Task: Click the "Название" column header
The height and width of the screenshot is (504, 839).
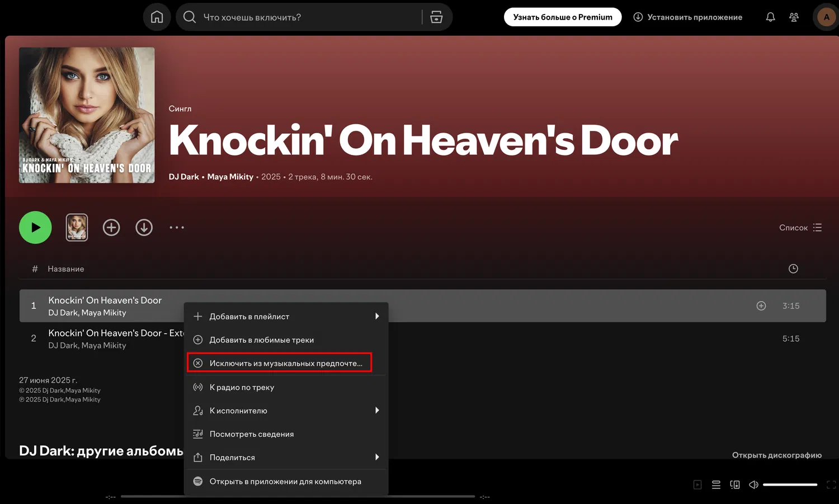Action: tap(66, 269)
